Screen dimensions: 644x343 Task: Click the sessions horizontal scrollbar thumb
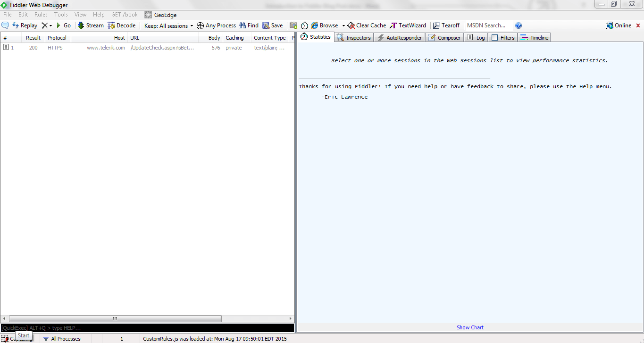click(115, 318)
